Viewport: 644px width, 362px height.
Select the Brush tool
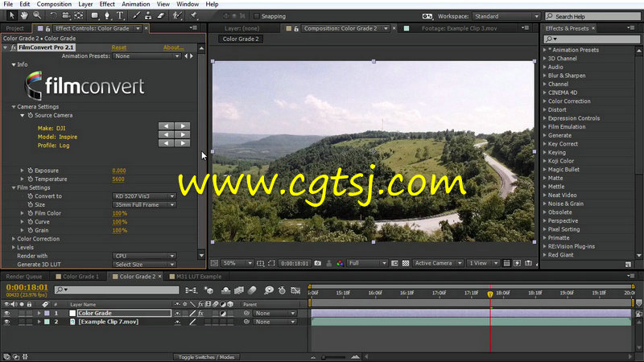pyautogui.click(x=136, y=15)
